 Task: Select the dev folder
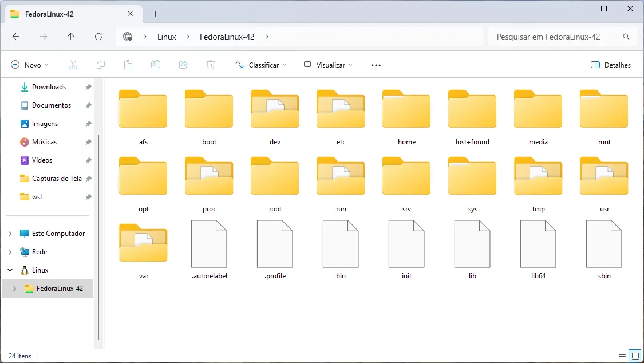[x=275, y=118]
